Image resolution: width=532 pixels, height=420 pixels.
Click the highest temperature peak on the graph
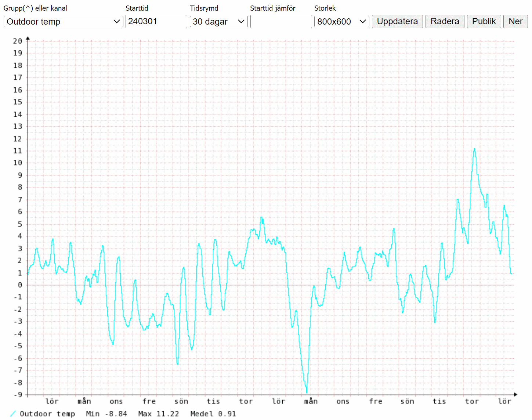(x=474, y=149)
